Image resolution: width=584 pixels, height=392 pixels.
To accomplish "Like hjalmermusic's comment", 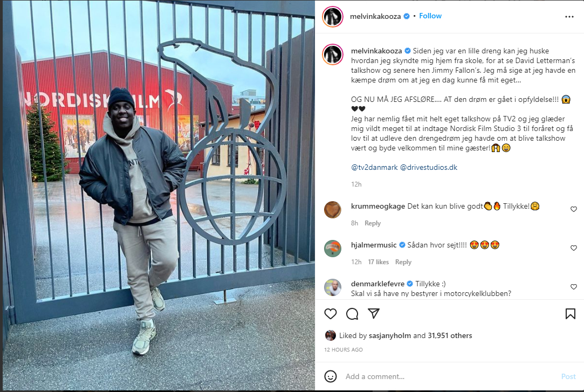I will (x=574, y=248).
